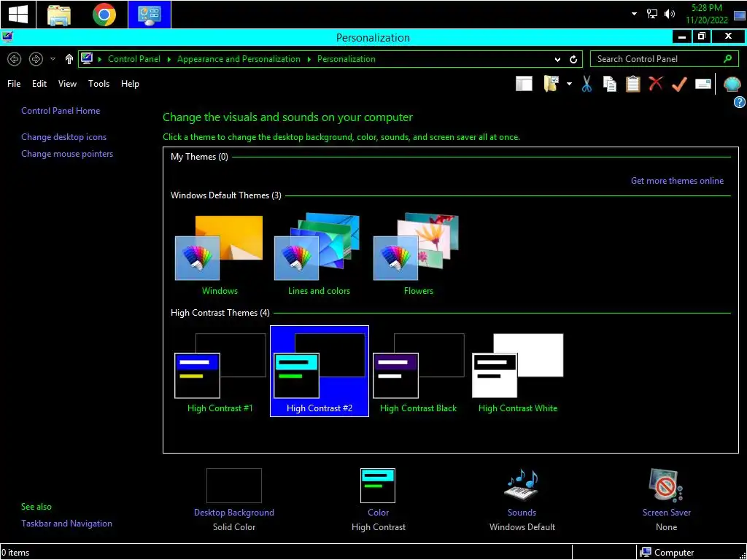Open Change desktop icons link
The height and width of the screenshot is (560, 747).
click(x=64, y=137)
